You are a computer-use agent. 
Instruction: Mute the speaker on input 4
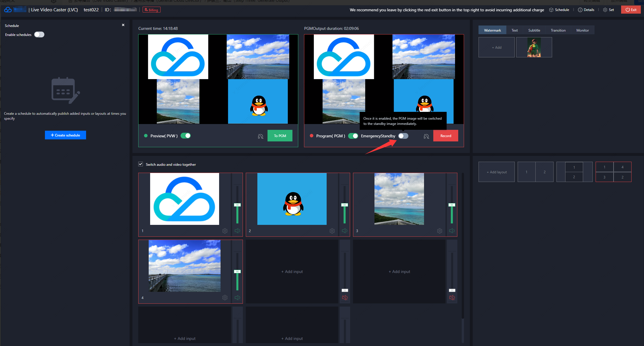tap(237, 298)
